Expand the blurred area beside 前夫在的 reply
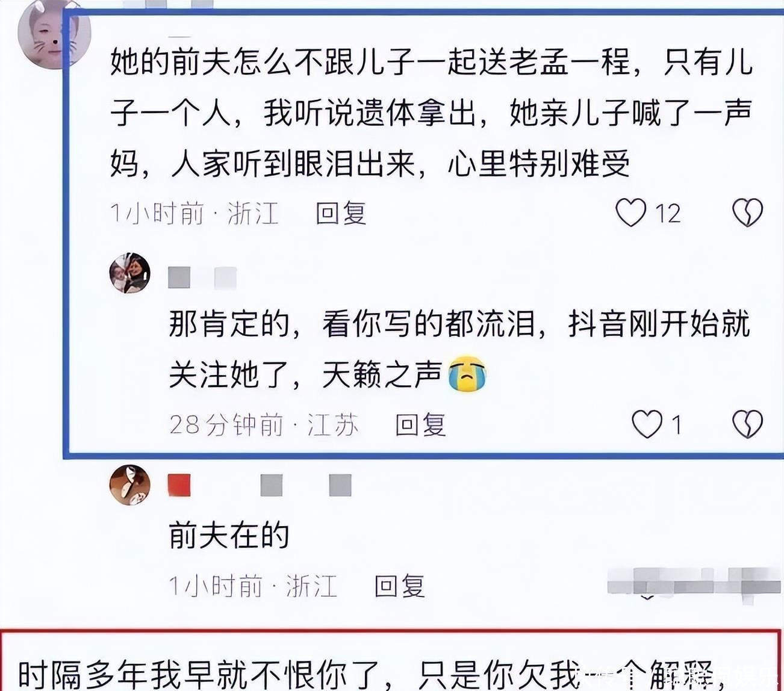This screenshot has height=691, width=784. pos(694,584)
